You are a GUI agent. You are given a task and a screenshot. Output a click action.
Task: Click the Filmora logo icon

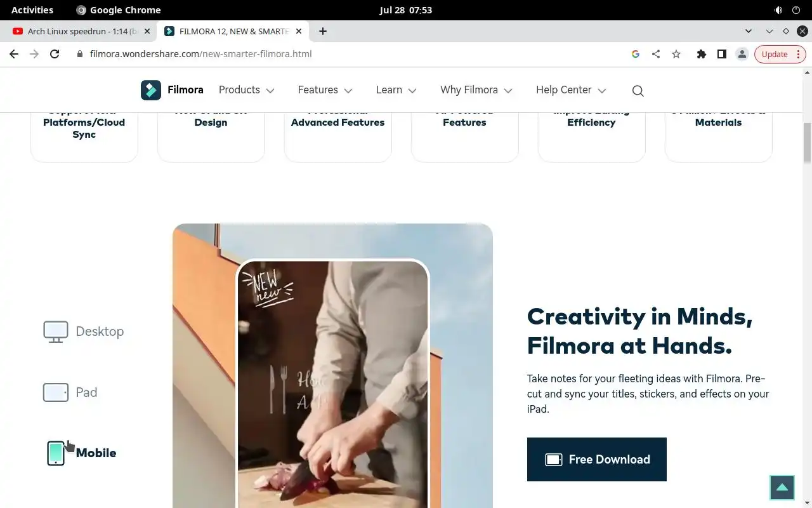pyautogui.click(x=151, y=90)
